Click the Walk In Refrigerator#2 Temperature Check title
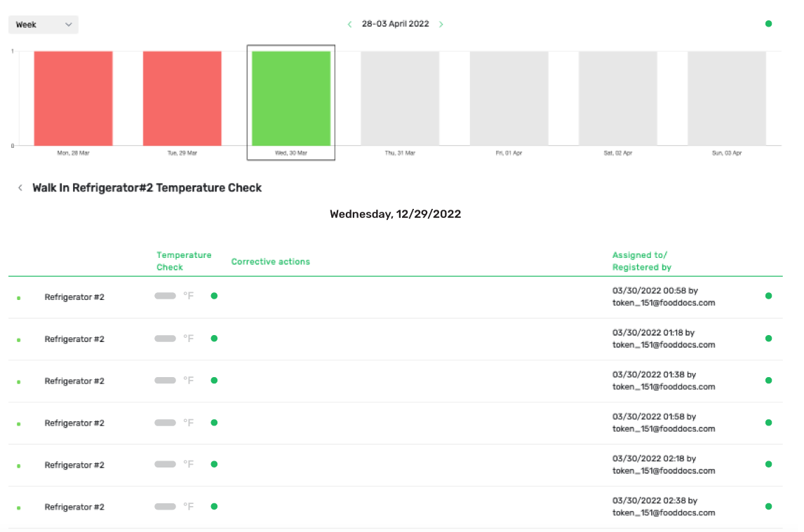 click(147, 188)
